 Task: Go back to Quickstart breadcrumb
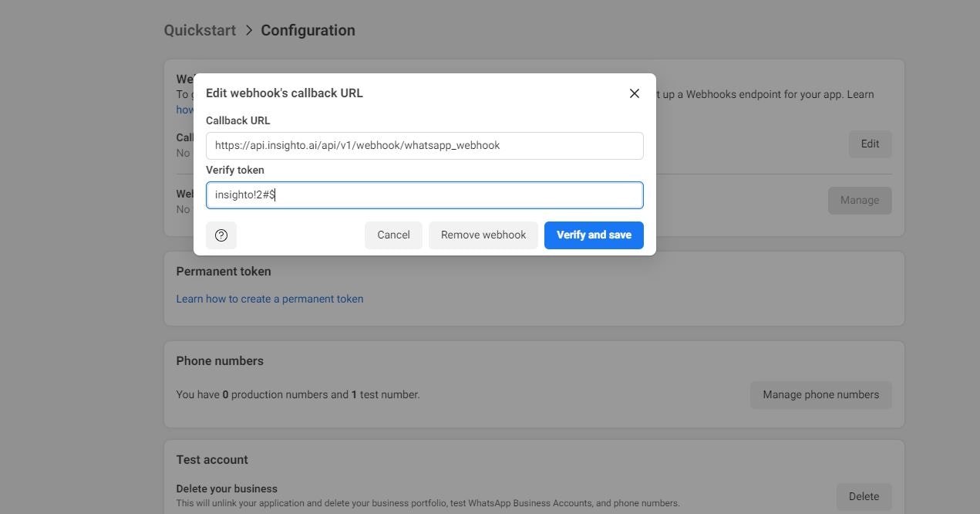coord(200,30)
